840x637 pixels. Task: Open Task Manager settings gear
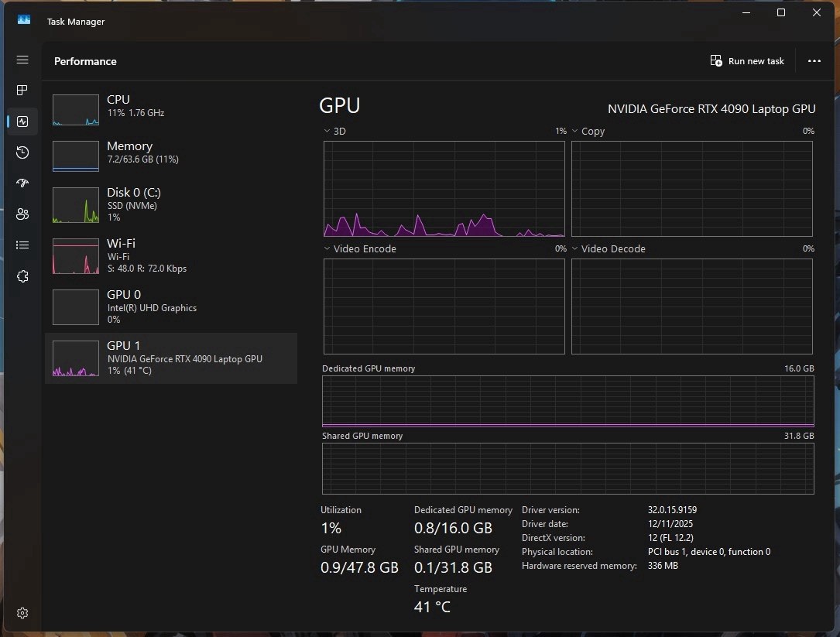click(x=22, y=613)
